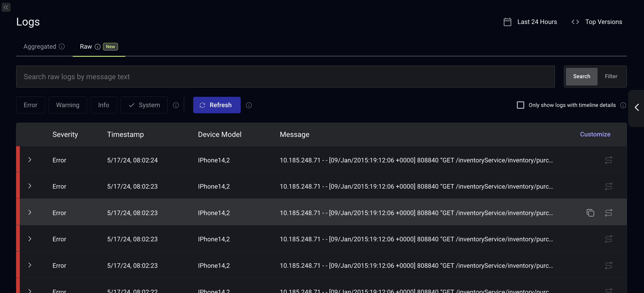The image size is (644, 293).
Task: Open timeline icon in fourth log row
Action: coord(609,239)
